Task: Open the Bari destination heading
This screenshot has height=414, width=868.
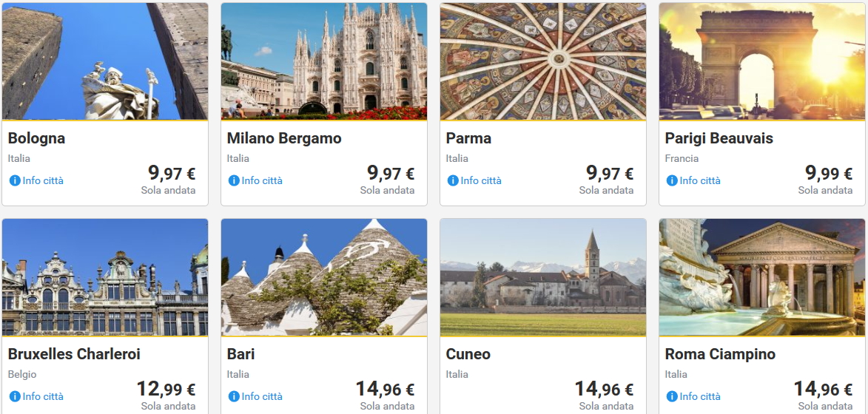Action: [241, 354]
